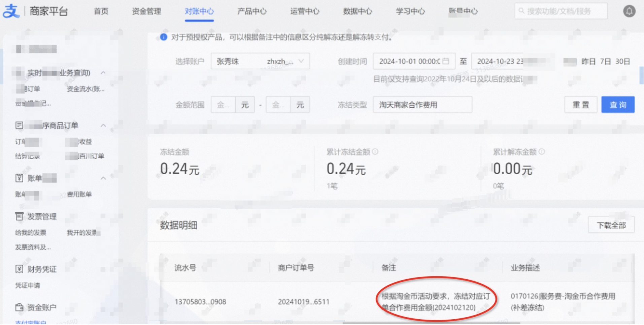Image resolution: width=644 pixels, height=325 pixels.
Task: Open 产品中心 tab
Action: pos(252,11)
